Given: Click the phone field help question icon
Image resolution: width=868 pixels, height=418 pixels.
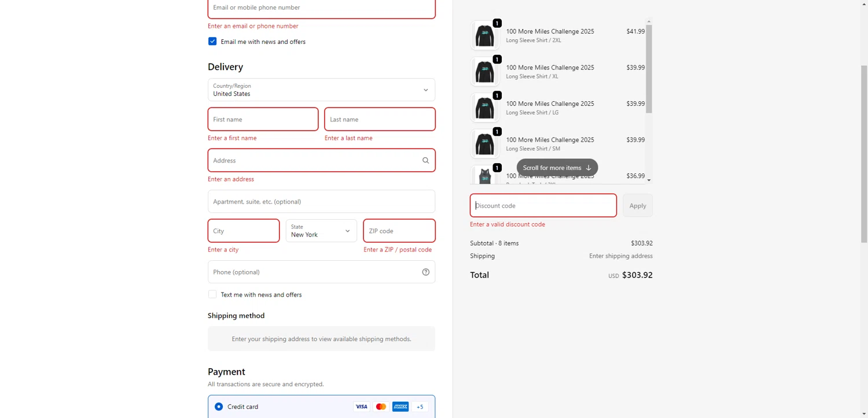Looking at the screenshot, I should 425,272.
